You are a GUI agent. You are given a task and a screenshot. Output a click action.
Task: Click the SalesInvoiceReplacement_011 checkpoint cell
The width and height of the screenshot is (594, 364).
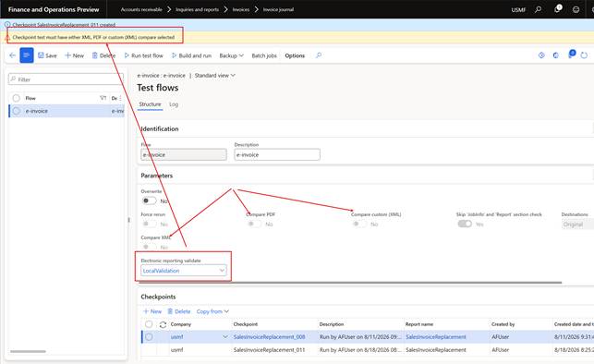point(269,349)
